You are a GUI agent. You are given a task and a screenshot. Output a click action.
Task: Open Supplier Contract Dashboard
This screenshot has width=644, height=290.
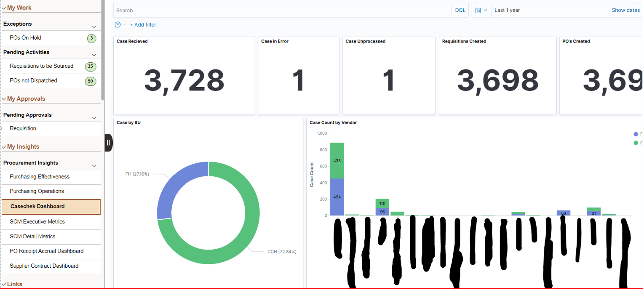coord(44,266)
